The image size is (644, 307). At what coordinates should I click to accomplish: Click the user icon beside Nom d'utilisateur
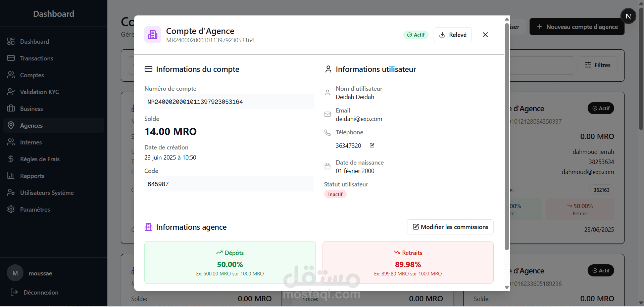tap(328, 92)
